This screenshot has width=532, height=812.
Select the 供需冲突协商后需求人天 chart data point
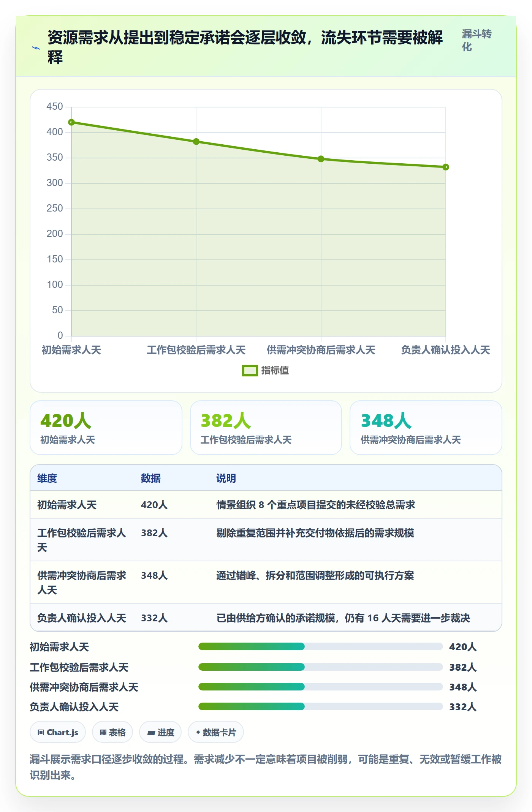[321, 159]
